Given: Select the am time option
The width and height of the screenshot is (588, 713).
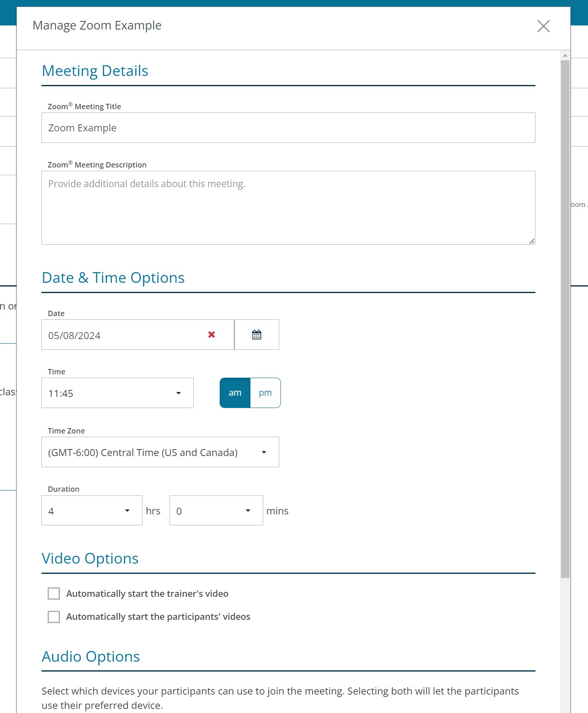Looking at the screenshot, I should 235,393.
